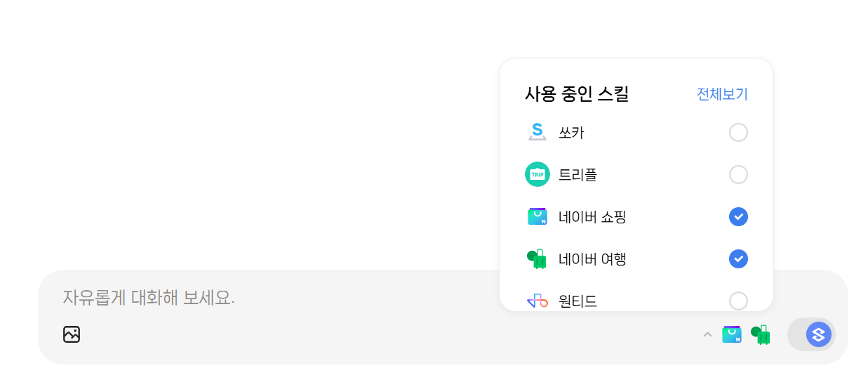Open image attachment icon in input box
This screenshot has height=373, width=868.
click(72, 334)
